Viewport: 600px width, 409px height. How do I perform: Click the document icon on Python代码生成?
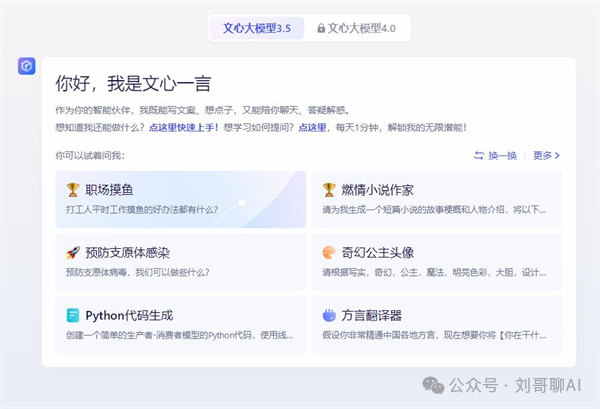tap(73, 315)
